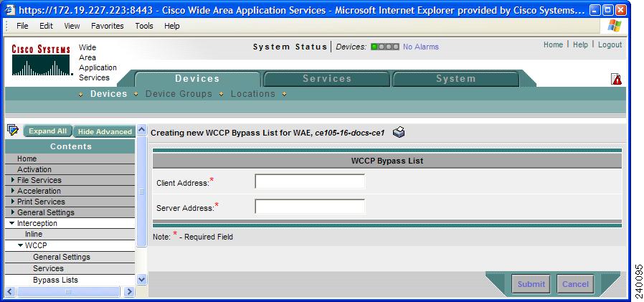Image resolution: width=644 pixels, height=302 pixels.
Task: Expand the Acceleration tree node
Action: (13, 191)
